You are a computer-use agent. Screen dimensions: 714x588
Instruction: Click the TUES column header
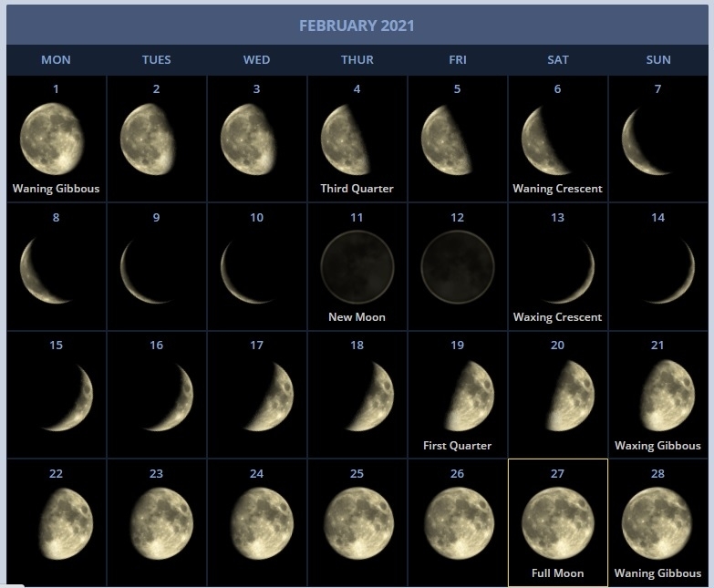tap(156, 60)
